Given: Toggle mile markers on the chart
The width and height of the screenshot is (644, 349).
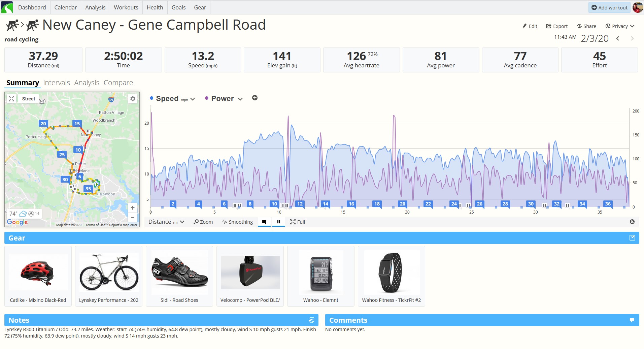Looking at the screenshot, I should click(264, 222).
